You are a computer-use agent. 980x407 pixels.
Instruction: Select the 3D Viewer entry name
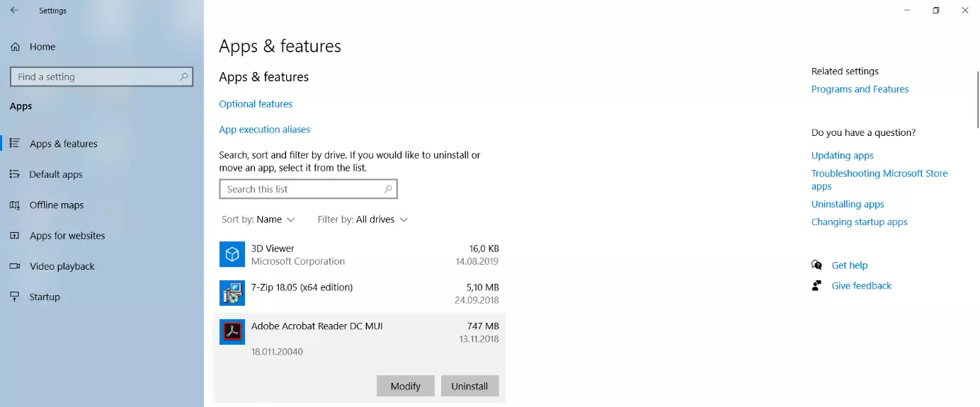(273, 248)
